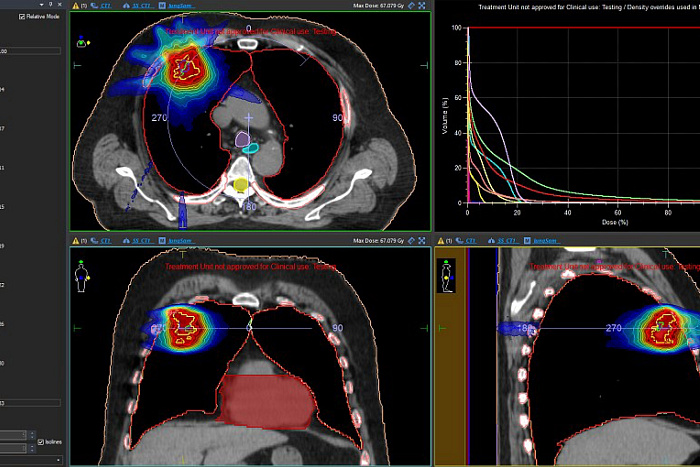
Task: Maximize the axial view with the fullscreen icon
Action: pos(422,6)
